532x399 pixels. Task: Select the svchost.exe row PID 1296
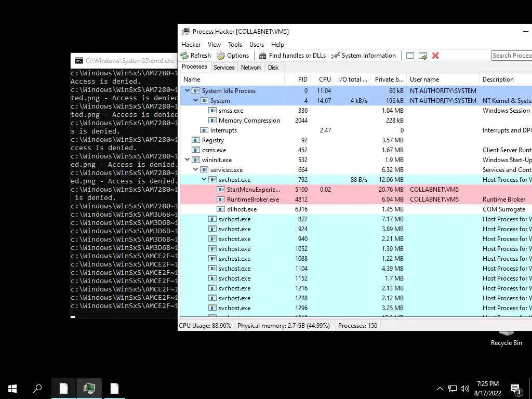[x=356, y=308]
